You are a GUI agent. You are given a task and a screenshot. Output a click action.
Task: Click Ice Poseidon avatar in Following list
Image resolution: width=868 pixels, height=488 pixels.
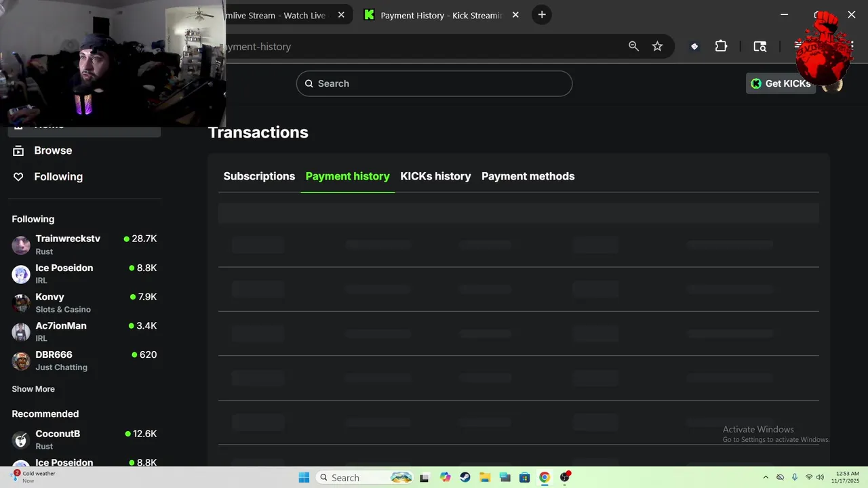[x=21, y=274]
